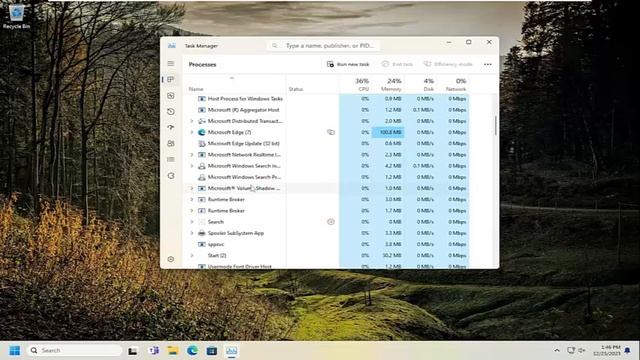
Task: Click the Task Manager title bar app icon
Action: [x=171, y=46]
